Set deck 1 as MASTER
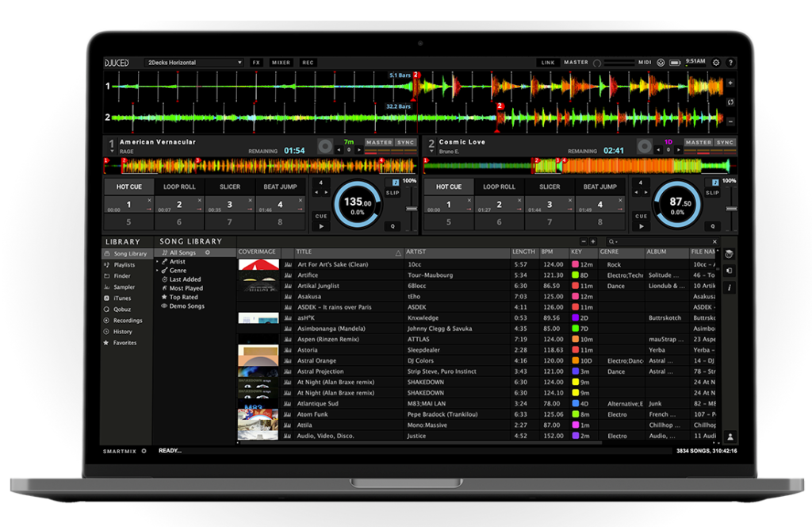 (x=379, y=142)
